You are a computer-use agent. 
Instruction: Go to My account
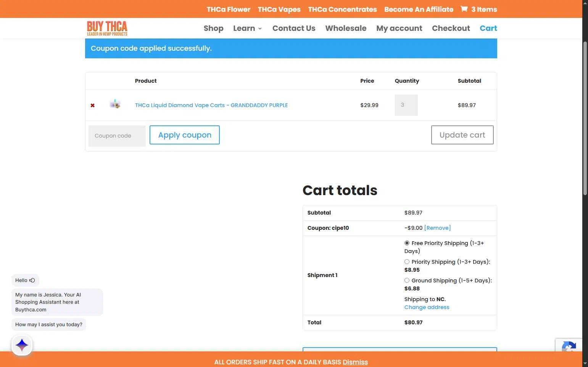(x=399, y=28)
